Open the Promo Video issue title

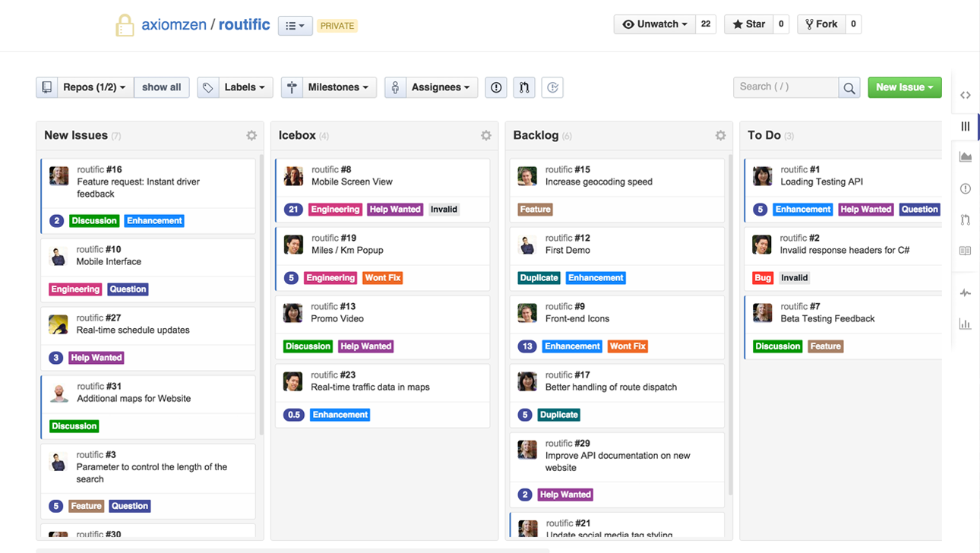(x=337, y=318)
